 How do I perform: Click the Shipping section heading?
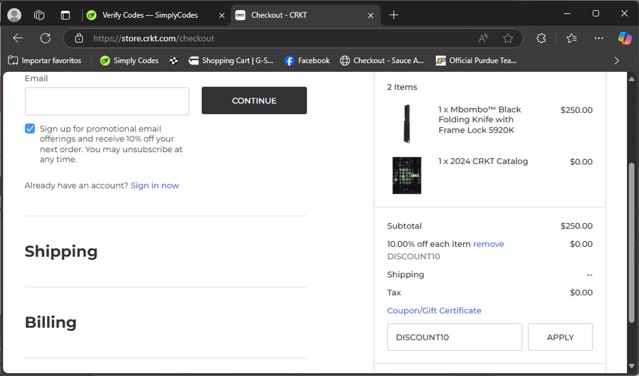(x=61, y=251)
